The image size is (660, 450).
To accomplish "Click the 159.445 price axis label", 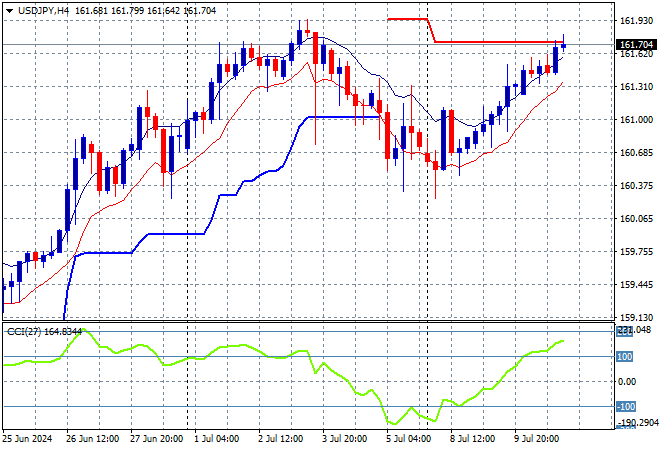I will [636, 285].
